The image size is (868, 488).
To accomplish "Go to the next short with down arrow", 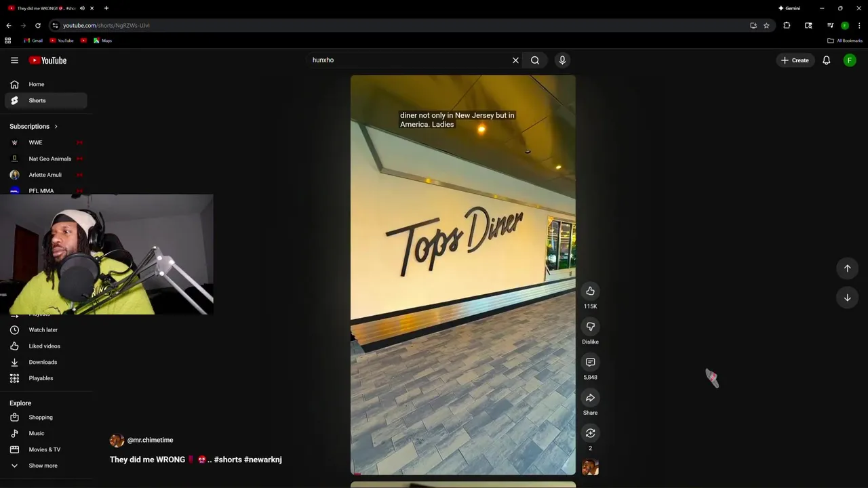I will 847,298.
